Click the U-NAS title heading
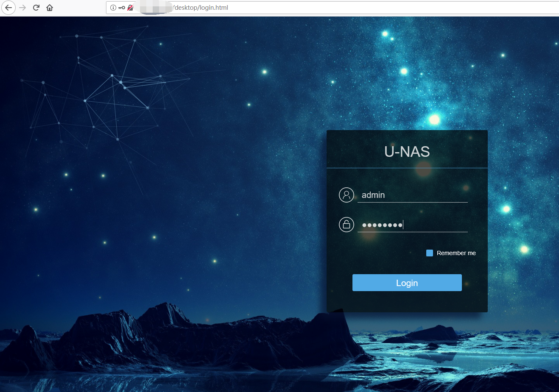The width and height of the screenshot is (559, 392). [407, 151]
